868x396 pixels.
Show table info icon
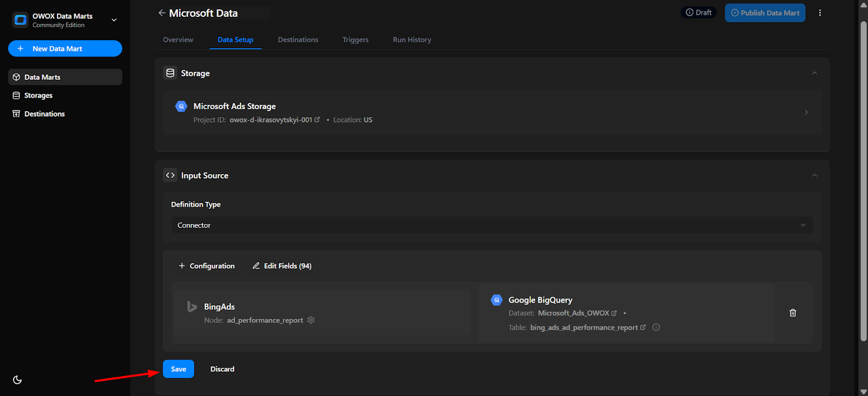tap(656, 327)
